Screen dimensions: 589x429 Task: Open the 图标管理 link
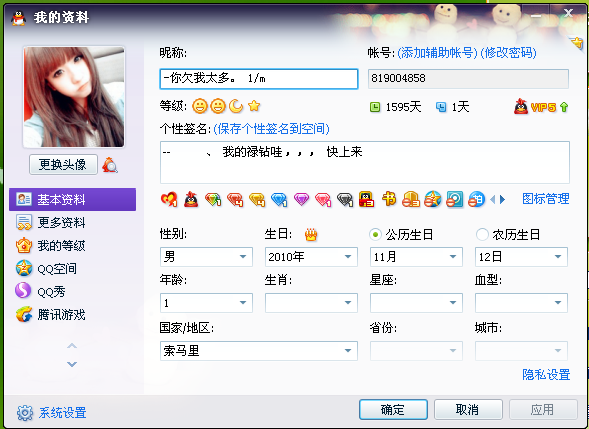click(546, 199)
